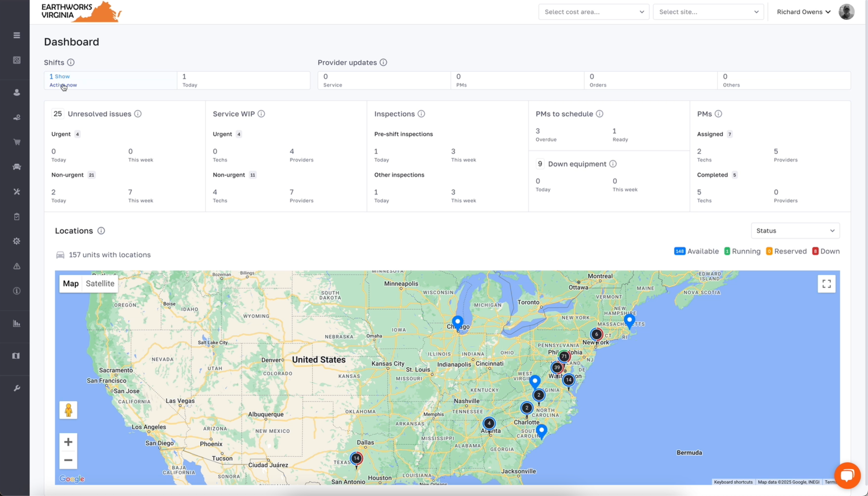
Task: Open the vehicle equipment sidebar icon
Action: [x=16, y=167]
